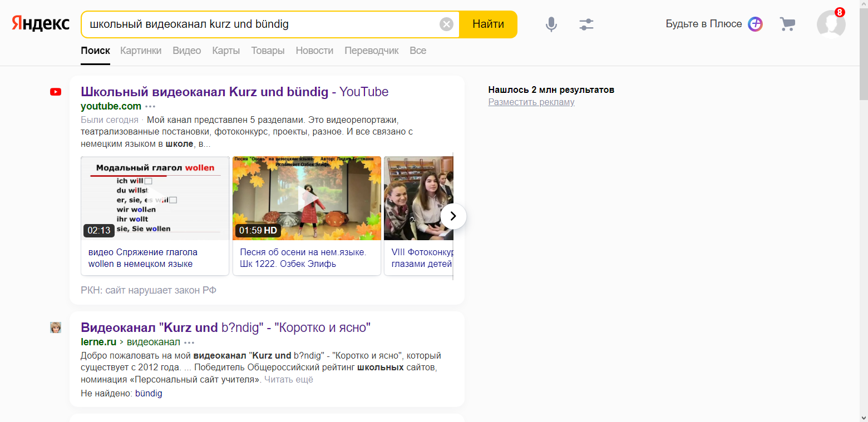This screenshot has width=868, height=422.
Task: Open 'Школьный видеоканал Kurz und bündig - YouTube' result
Action: 234,92
